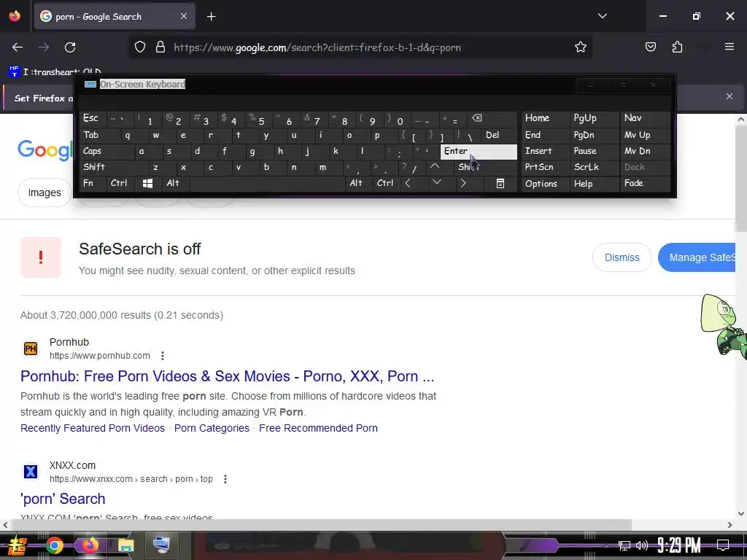Reload the current Google page

[x=70, y=47]
